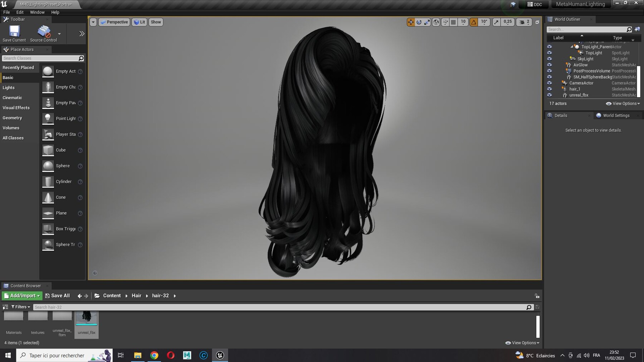Select the rotate gizmo mode in the viewport

pyautogui.click(x=419, y=22)
